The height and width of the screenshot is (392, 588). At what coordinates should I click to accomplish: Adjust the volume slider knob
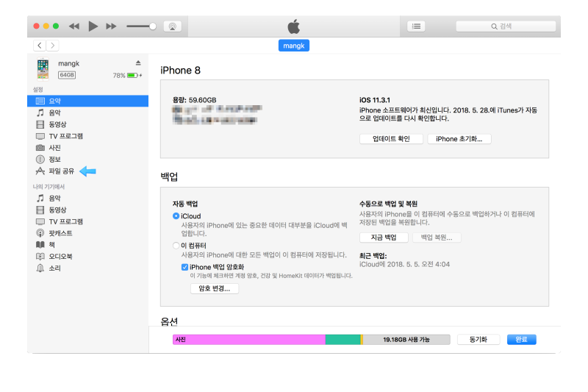pyautogui.click(x=153, y=26)
